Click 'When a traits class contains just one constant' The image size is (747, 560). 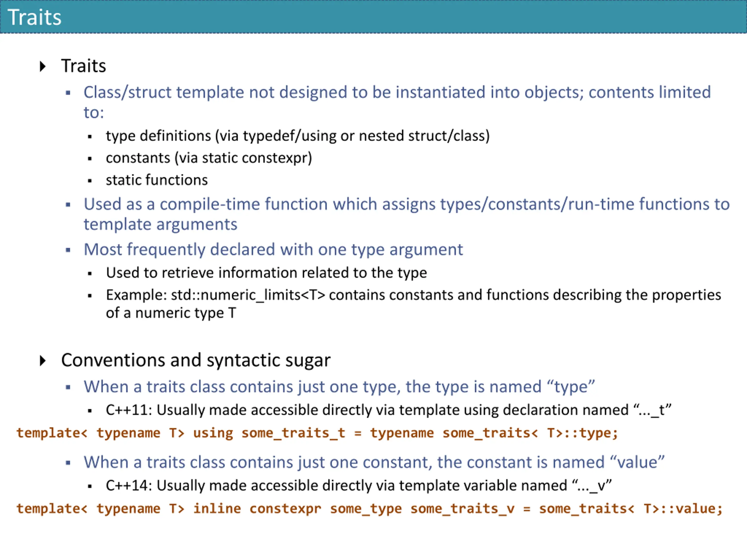pos(374,463)
